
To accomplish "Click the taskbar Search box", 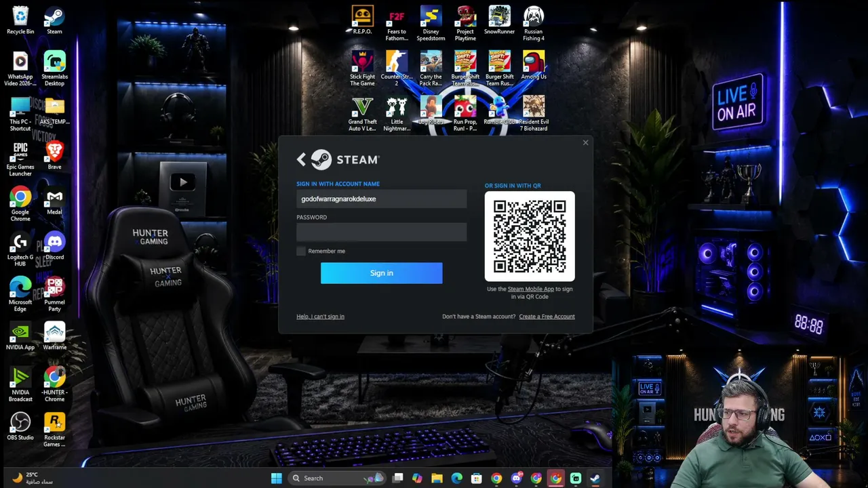I will coord(336,479).
